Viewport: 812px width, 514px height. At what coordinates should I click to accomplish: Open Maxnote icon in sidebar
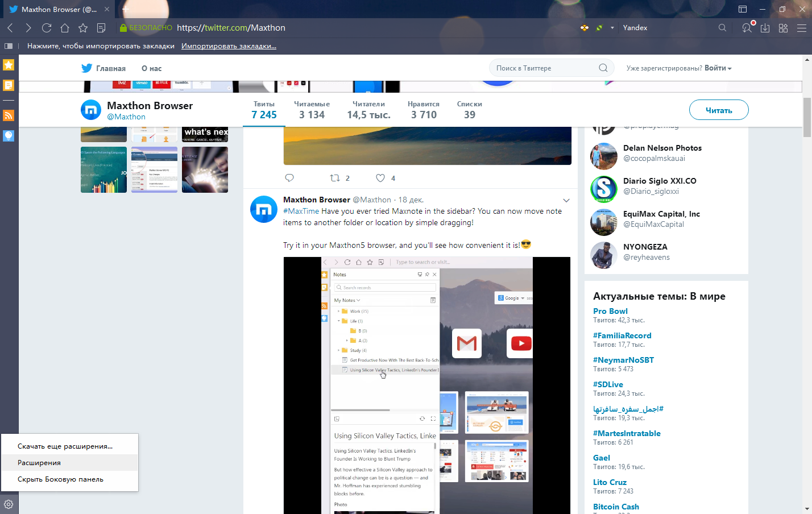tap(9, 85)
